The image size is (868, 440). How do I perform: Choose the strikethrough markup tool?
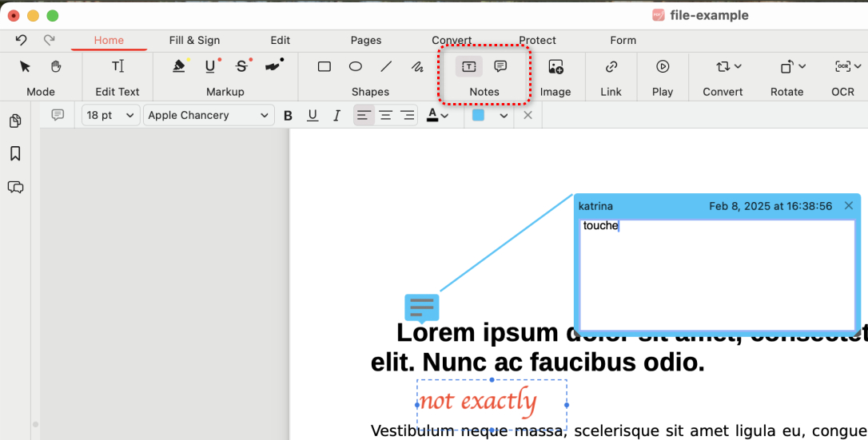click(243, 66)
